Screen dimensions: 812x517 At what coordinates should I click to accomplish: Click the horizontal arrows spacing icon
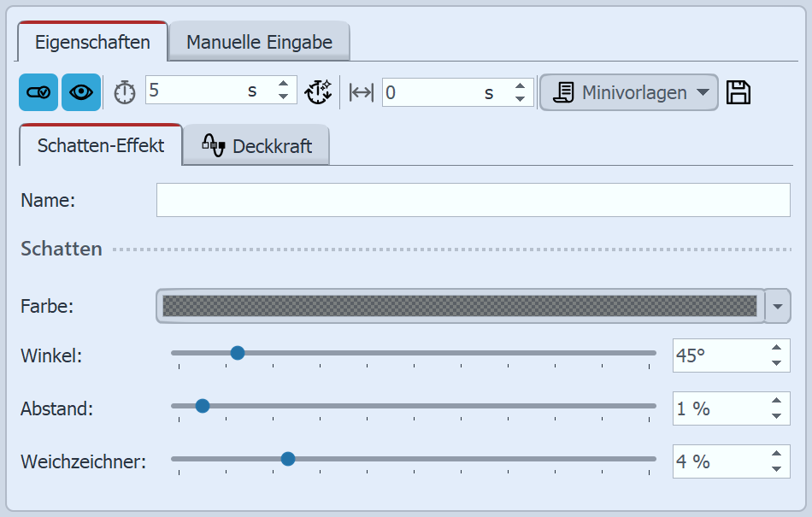pyautogui.click(x=362, y=92)
